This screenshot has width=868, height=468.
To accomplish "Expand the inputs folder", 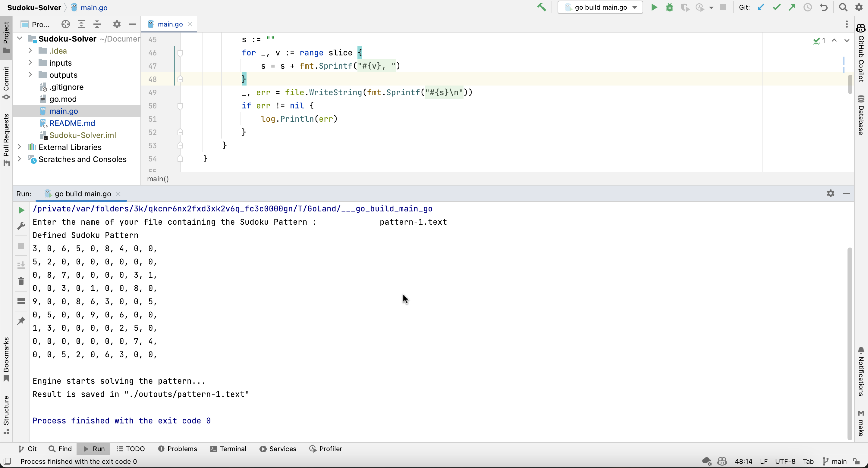I will click(30, 63).
